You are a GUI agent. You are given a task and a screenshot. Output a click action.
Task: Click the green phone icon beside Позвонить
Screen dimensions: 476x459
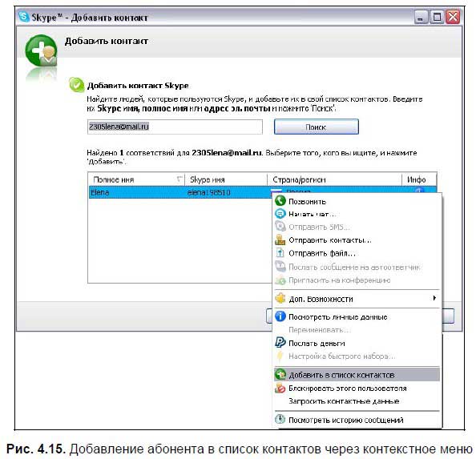pyautogui.click(x=280, y=201)
